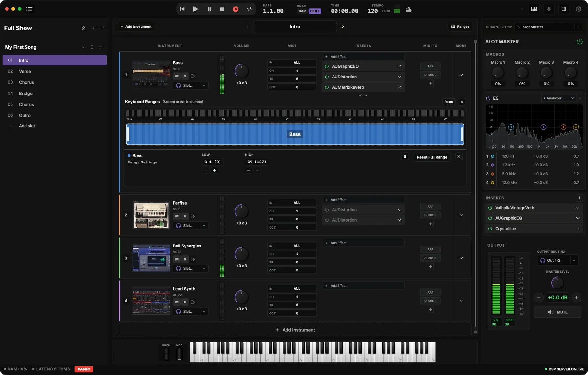Mute the Bass instrument
Image resolution: width=588 pixels, height=375 pixels.
pos(177,76)
